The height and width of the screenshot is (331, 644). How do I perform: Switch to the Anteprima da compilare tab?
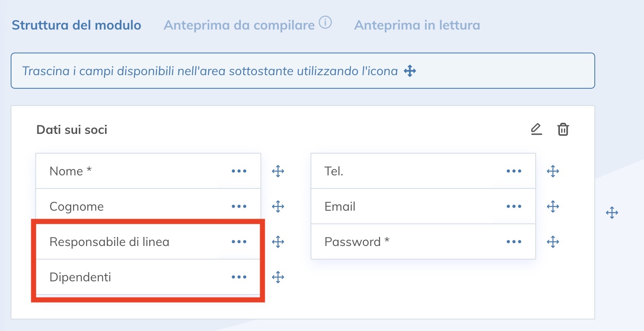(x=240, y=25)
